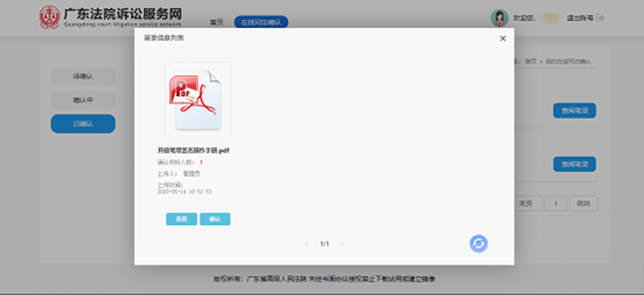Click the 确认 button under the PDF

215,219
